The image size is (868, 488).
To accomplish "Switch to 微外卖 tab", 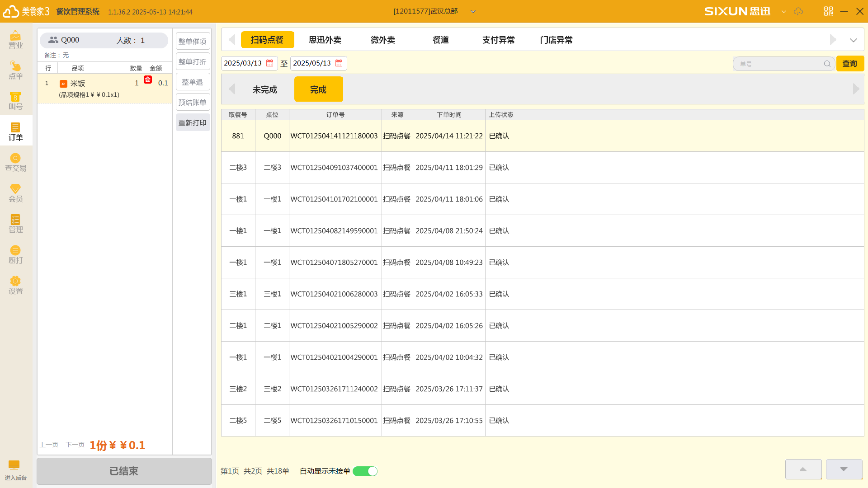I will [383, 40].
